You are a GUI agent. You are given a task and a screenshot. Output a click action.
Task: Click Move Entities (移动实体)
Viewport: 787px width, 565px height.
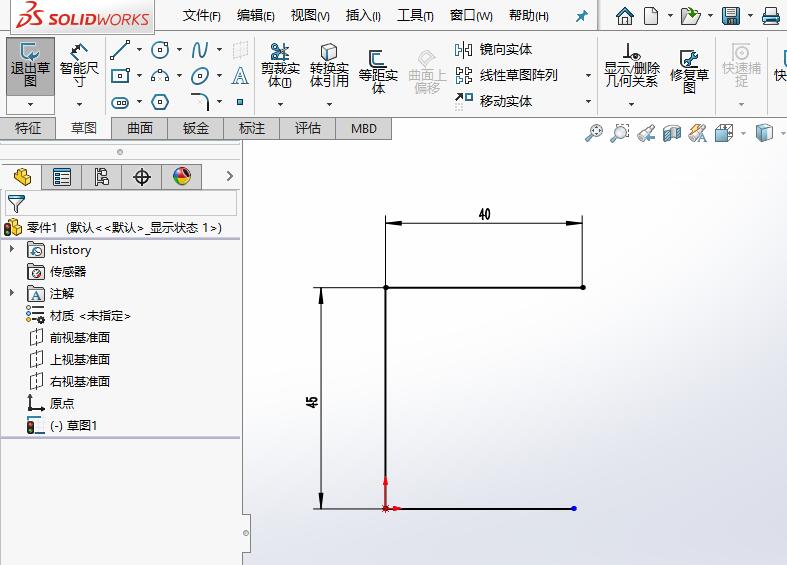(493, 101)
